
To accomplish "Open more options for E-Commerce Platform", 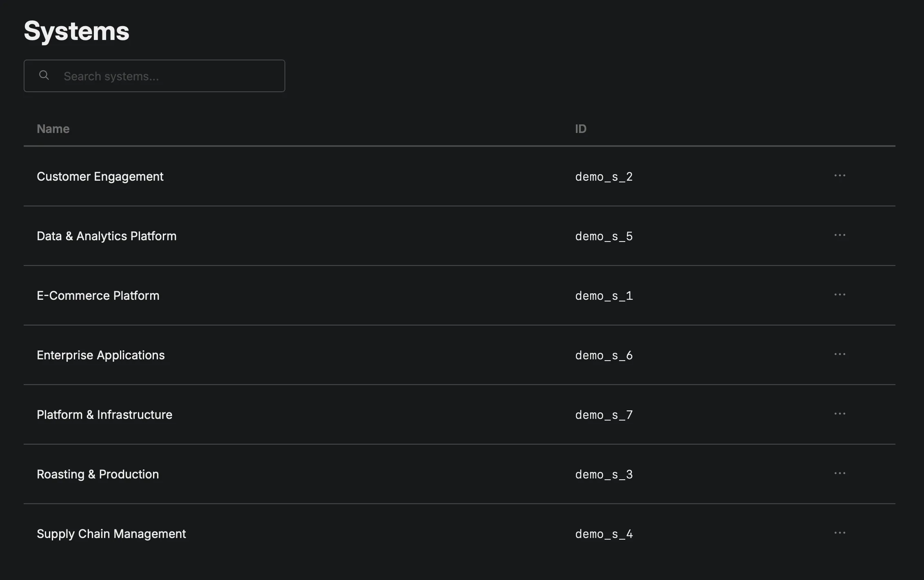I will 840,295.
